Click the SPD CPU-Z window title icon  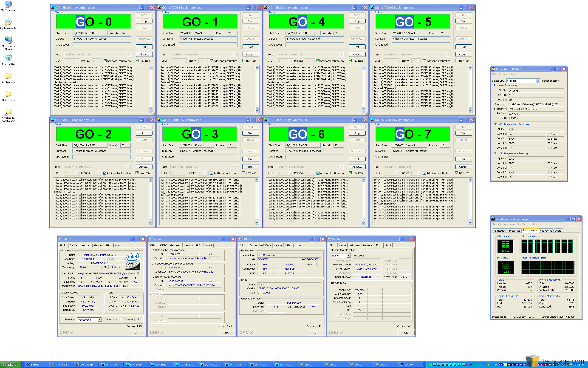coord(329,239)
